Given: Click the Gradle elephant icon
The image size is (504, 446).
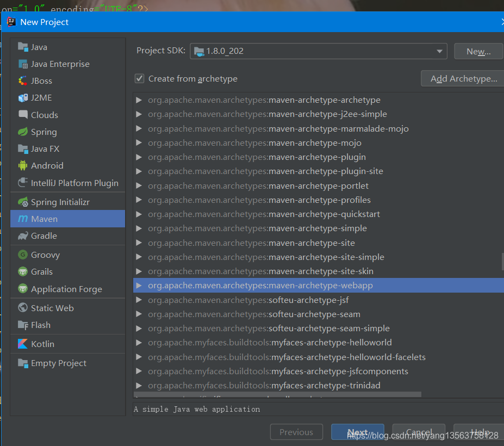Looking at the screenshot, I should click(23, 236).
